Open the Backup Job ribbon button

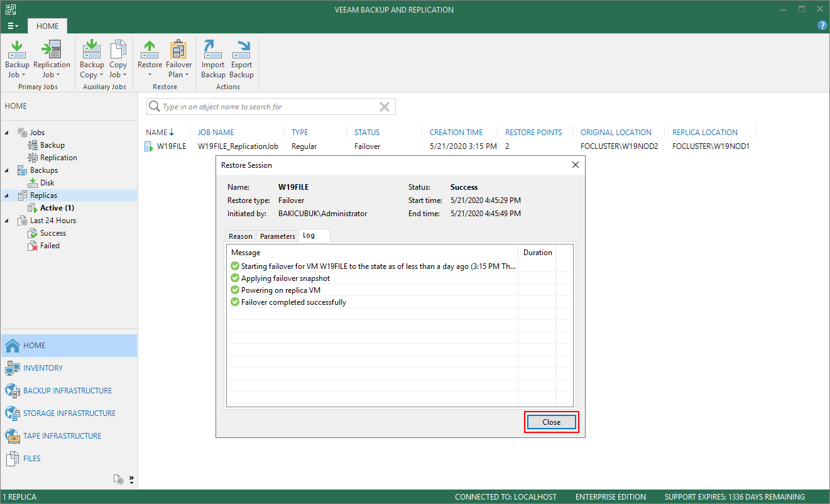point(17,59)
